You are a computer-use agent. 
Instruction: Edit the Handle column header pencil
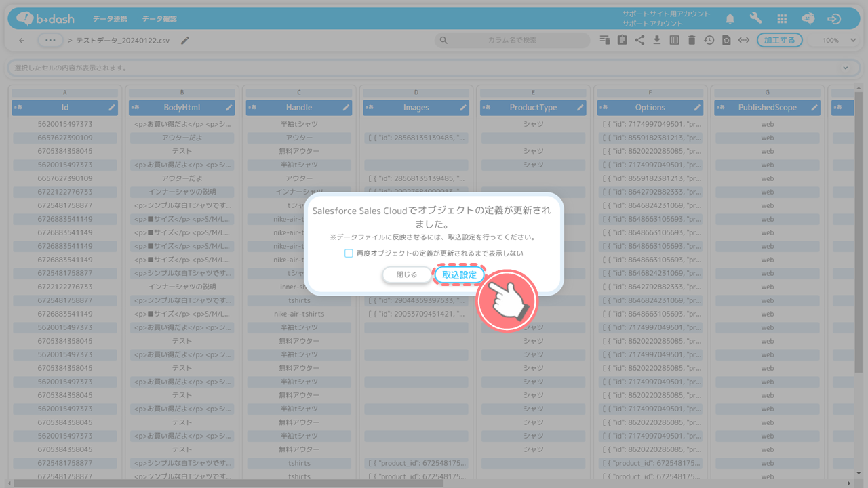coord(346,107)
